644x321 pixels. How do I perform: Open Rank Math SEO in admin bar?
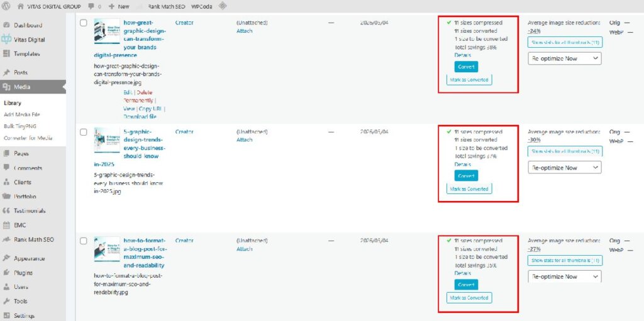[x=166, y=6]
